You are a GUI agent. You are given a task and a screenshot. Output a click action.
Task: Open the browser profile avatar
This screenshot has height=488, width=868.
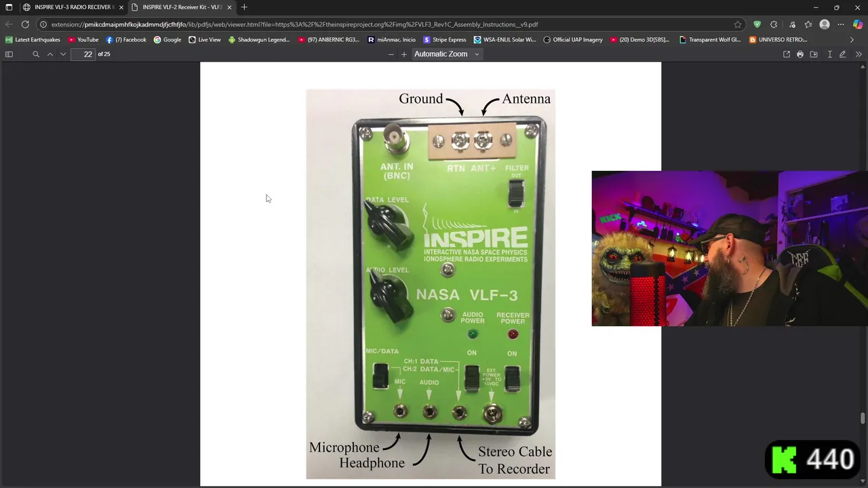tap(825, 24)
